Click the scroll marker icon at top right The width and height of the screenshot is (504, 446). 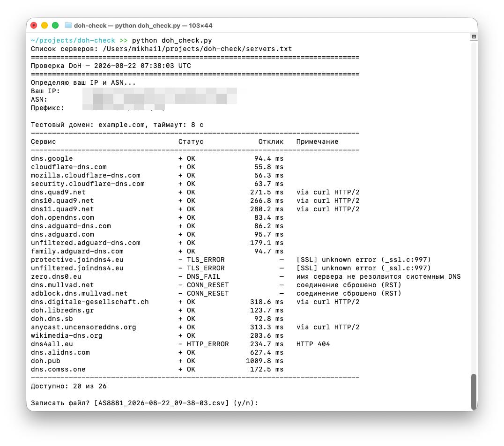(474, 37)
